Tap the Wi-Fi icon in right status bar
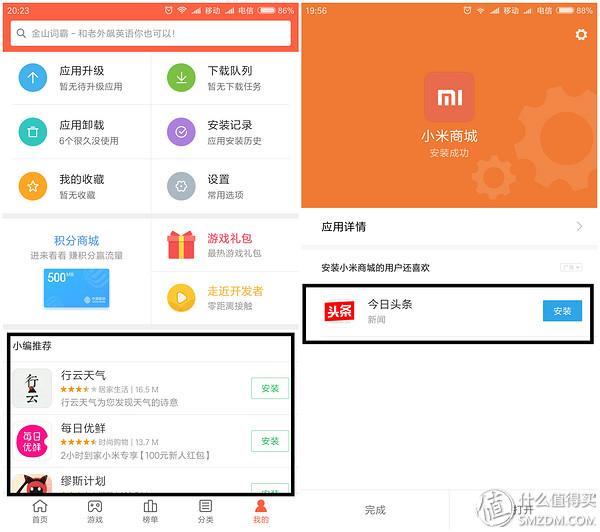The width and height of the screenshot is (600, 532). (x=480, y=10)
